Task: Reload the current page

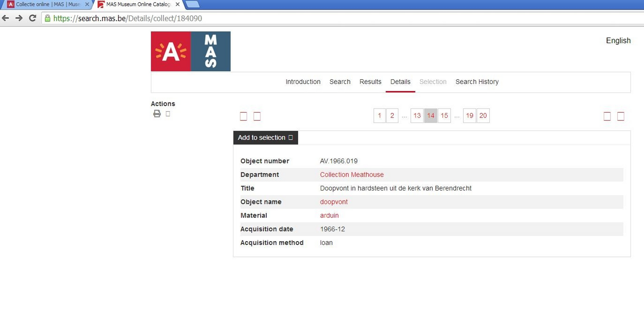Action: coord(33,18)
